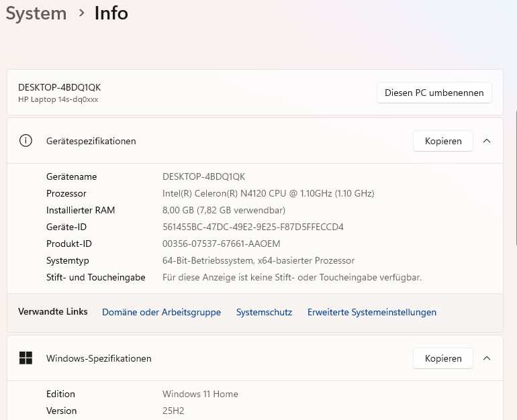
Task: Click HP Laptop 14s-dq0xxx model text
Action: (x=58, y=99)
